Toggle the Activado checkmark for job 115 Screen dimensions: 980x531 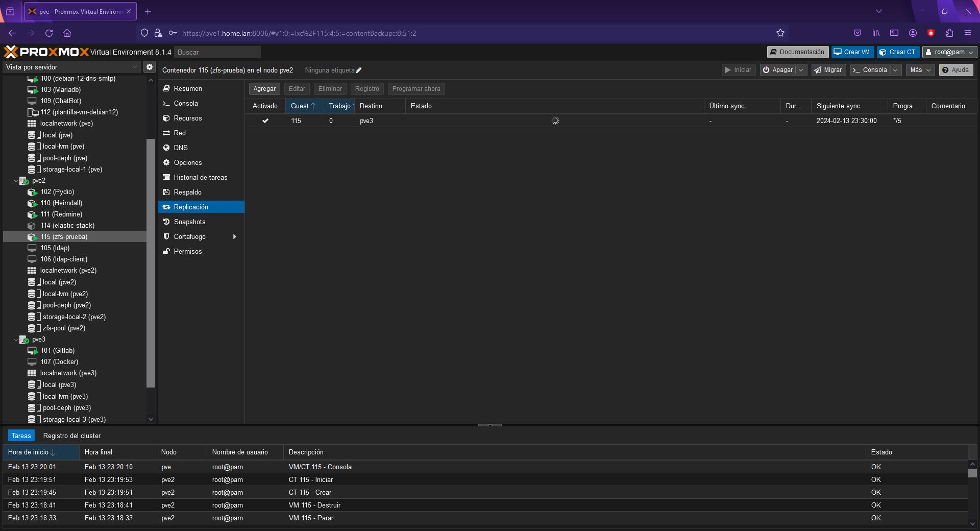coord(265,121)
